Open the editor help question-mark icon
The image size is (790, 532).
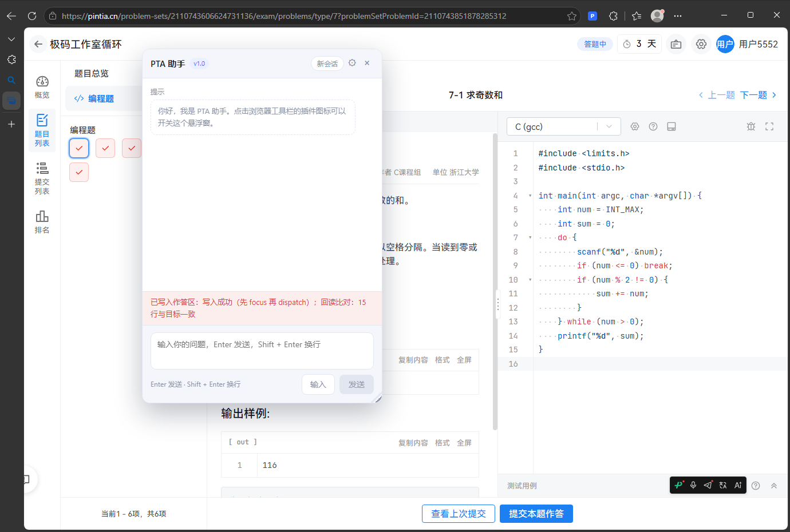tap(653, 126)
